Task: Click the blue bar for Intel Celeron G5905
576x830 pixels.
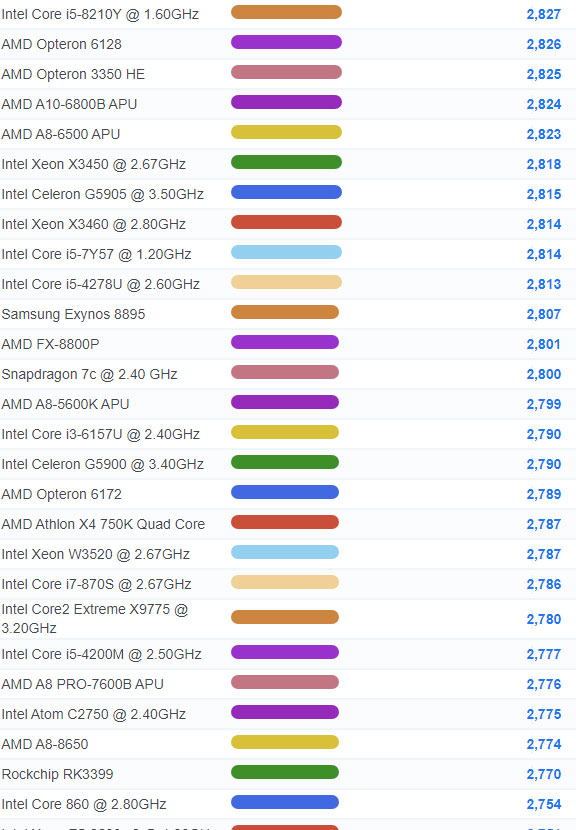Action: [x=286, y=192]
